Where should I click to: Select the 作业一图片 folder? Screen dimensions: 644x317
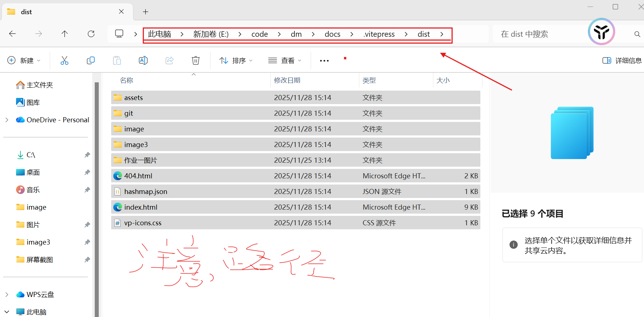pyautogui.click(x=296, y=160)
